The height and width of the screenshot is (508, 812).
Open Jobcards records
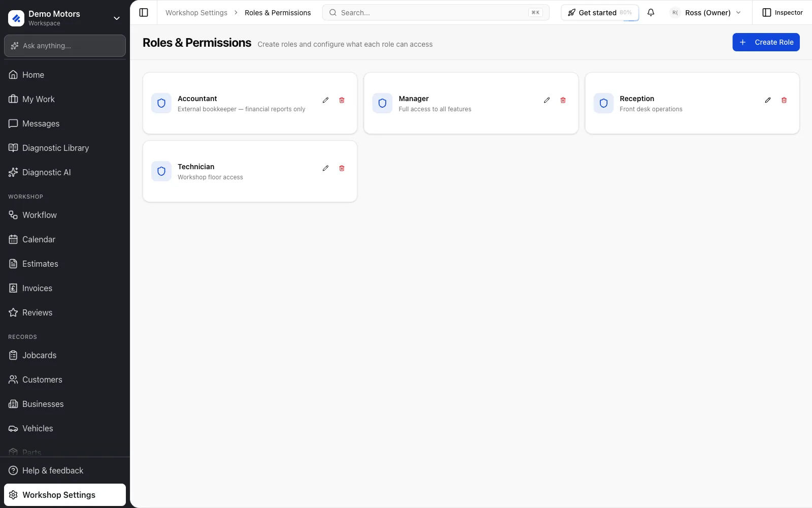(65, 355)
